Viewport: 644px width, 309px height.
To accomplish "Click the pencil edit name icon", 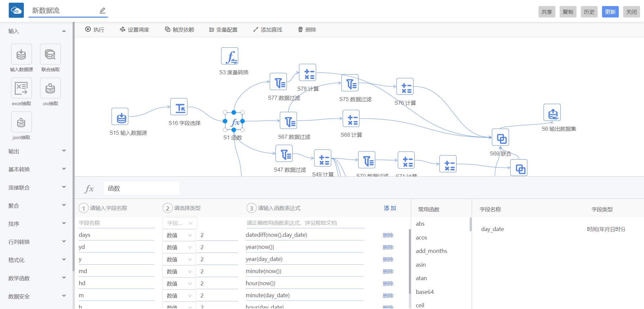I will click(102, 11).
